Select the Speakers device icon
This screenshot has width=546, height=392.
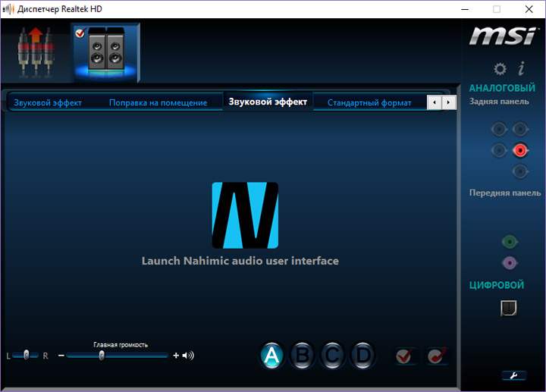[x=106, y=52]
